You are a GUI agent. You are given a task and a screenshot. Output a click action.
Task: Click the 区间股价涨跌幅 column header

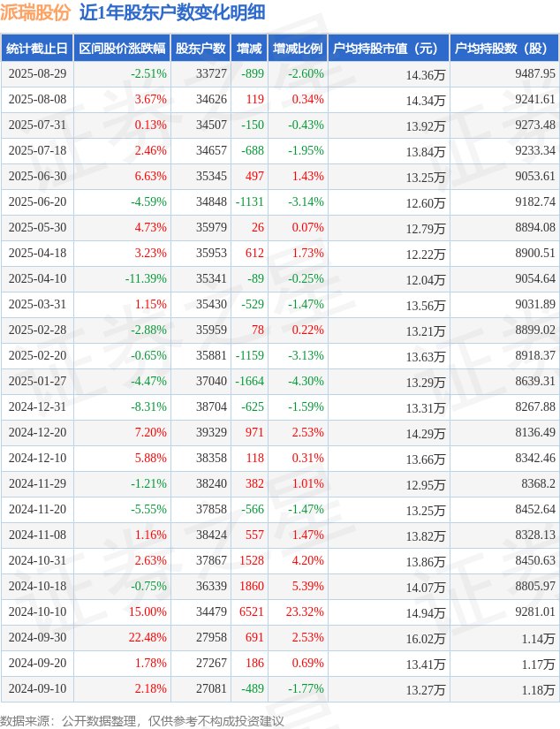pyautogui.click(x=121, y=49)
